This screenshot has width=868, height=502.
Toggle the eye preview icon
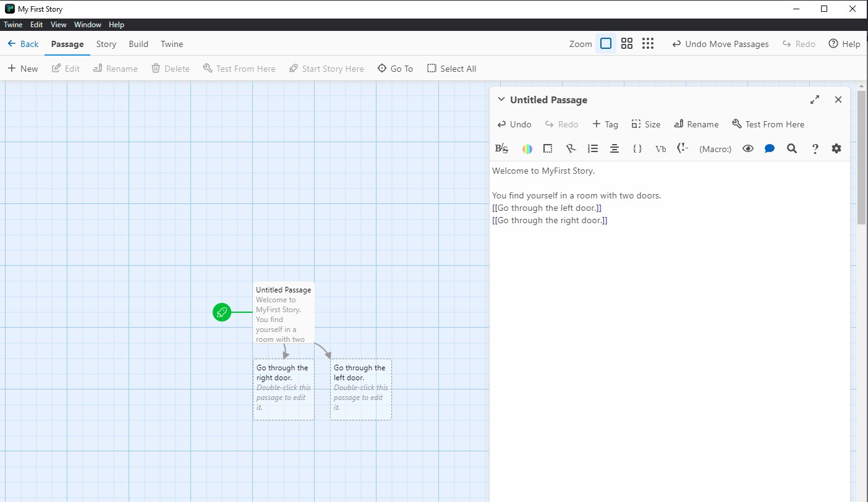click(x=748, y=148)
